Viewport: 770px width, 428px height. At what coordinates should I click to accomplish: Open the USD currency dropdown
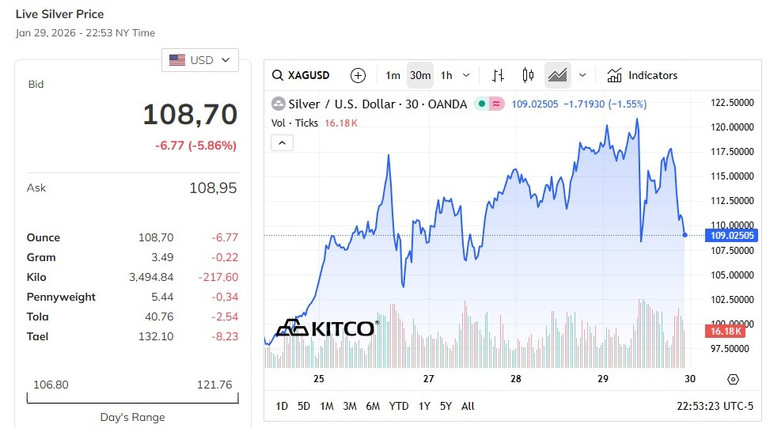click(x=200, y=60)
